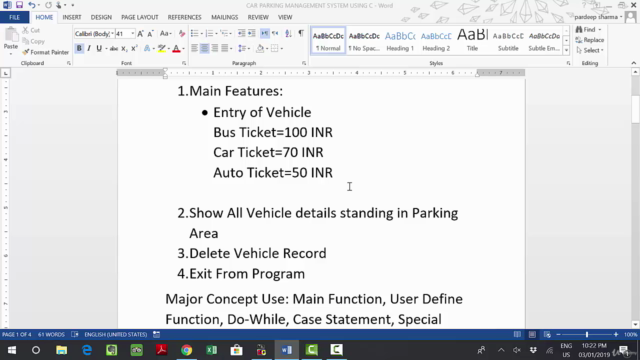This screenshot has height=360, width=640.
Task: Apply the Heading 1 style
Action: [x=400, y=41]
